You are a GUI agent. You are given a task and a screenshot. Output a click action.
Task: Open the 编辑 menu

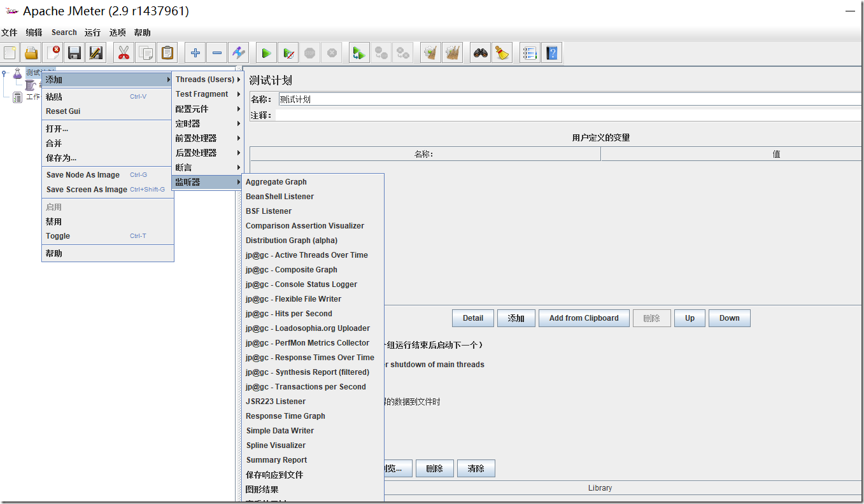pos(34,32)
